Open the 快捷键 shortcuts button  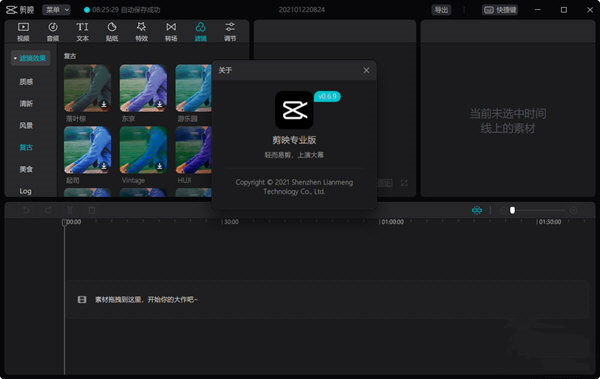point(500,10)
